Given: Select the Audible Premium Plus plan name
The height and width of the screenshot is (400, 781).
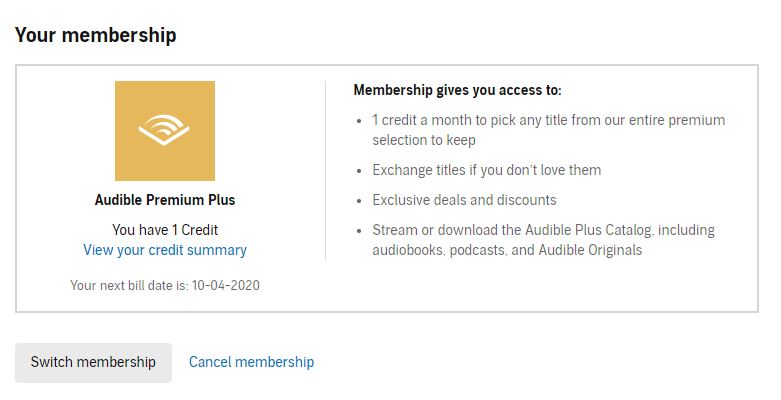Looking at the screenshot, I should (x=165, y=200).
